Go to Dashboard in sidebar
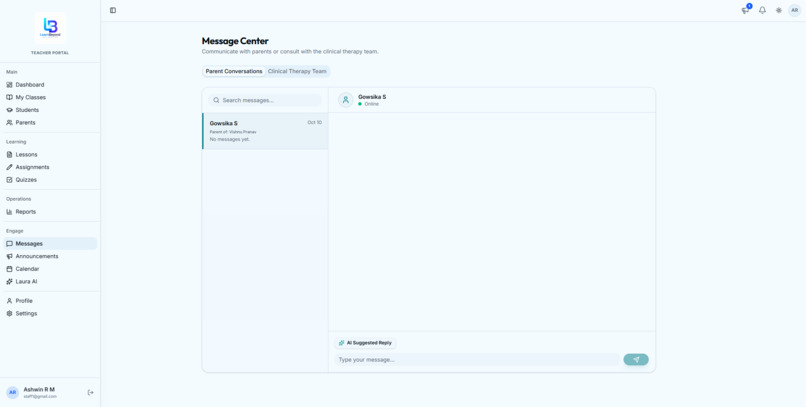Screen dimensions: 806x407 (50, 85)
